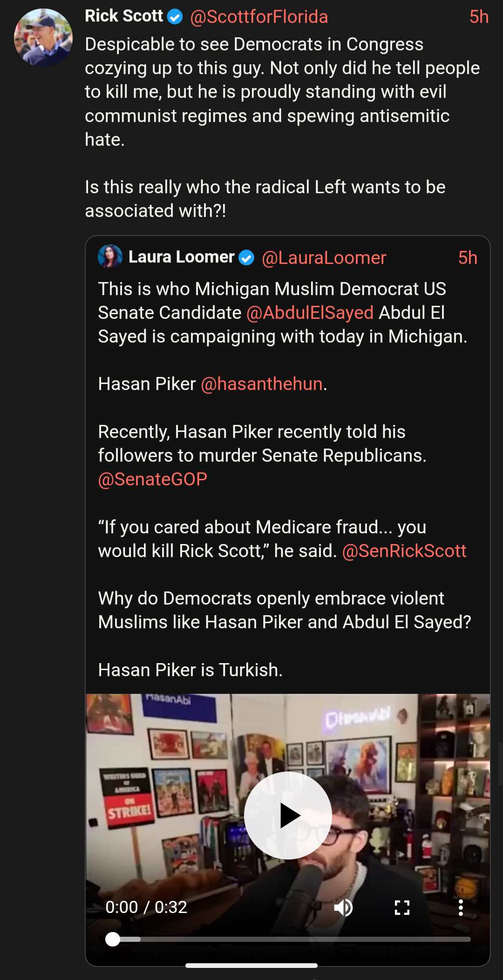Open the @AbdulElSayed mention

point(310,313)
